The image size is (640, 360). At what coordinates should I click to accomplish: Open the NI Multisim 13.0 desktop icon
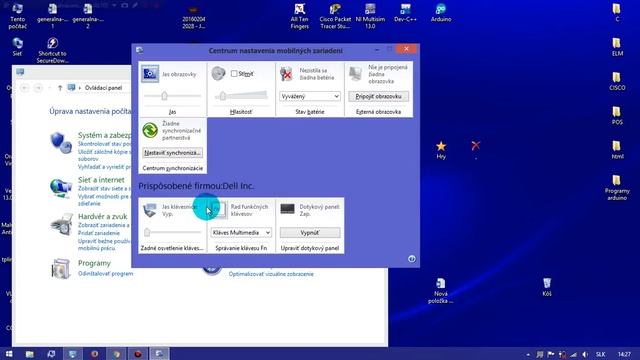tap(370, 16)
